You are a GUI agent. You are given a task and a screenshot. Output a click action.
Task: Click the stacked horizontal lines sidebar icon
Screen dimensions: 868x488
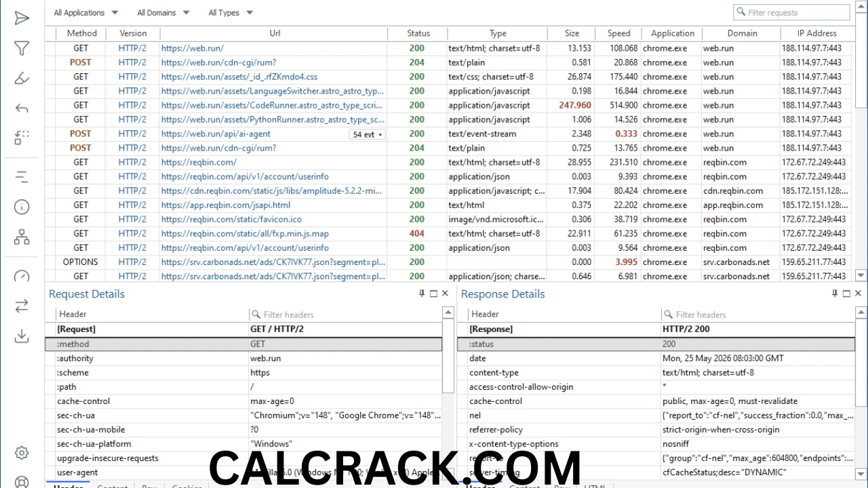click(x=22, y=177)
